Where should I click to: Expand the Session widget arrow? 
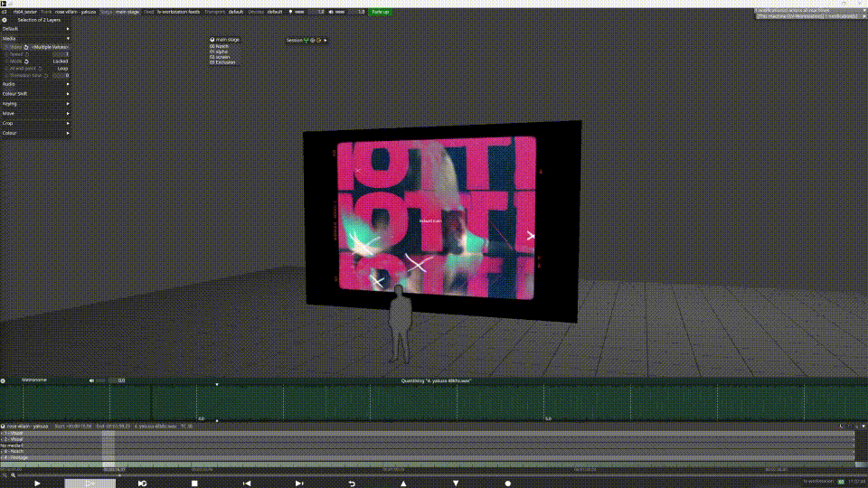pyautogui.click(x=325, y=41)
